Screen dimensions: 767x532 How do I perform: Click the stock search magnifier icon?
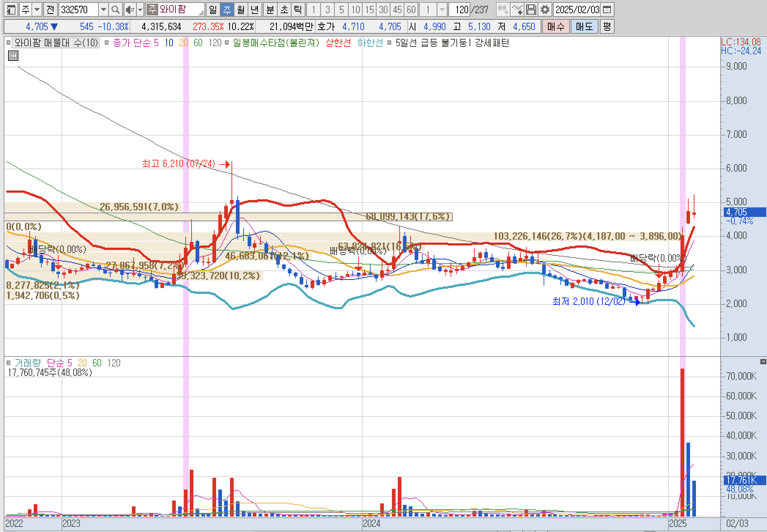(115, 10)
